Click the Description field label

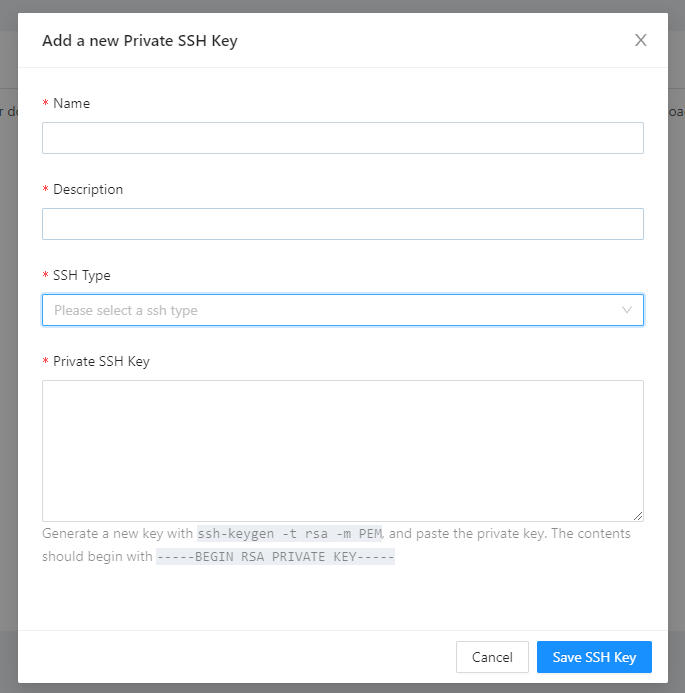pyautogui.click(x=88, y=189)
